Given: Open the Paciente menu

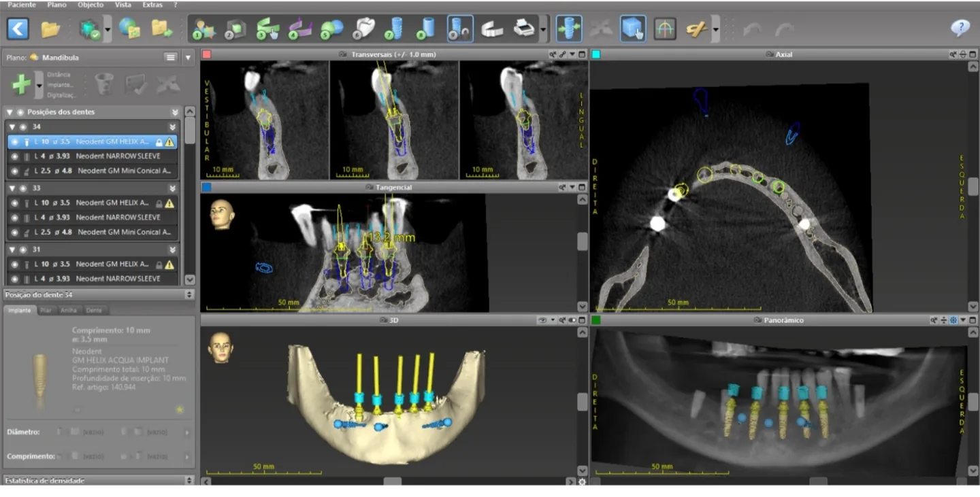Looking at the screenshot, I should (x=22, y=5).
